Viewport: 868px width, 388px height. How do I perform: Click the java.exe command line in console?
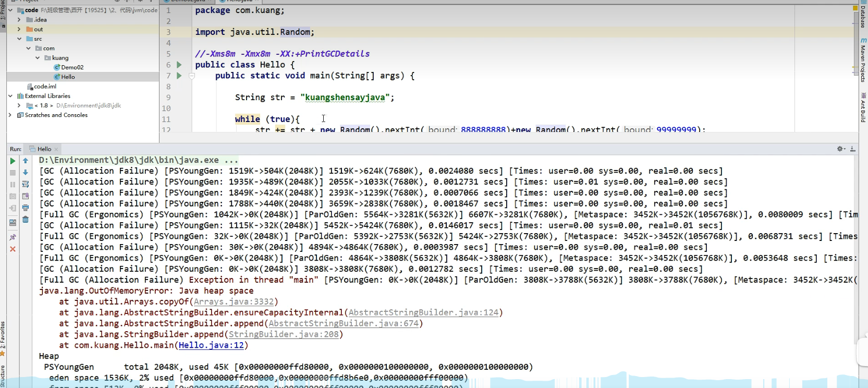coord(139,160)
